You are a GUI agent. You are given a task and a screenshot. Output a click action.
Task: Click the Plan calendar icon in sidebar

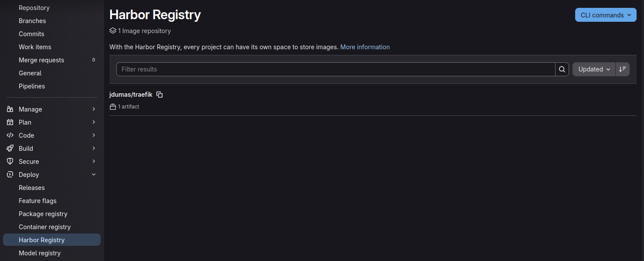click(x=10, y=122)
